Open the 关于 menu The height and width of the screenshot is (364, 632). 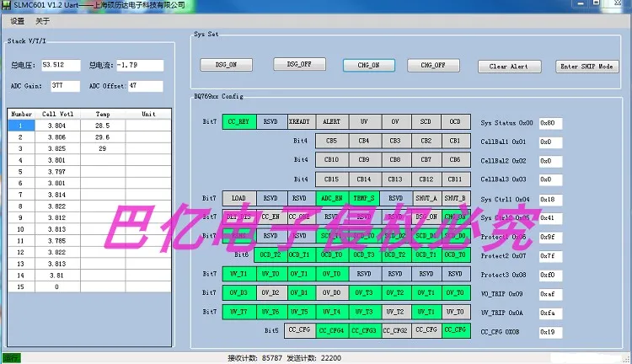pos(42,21)
